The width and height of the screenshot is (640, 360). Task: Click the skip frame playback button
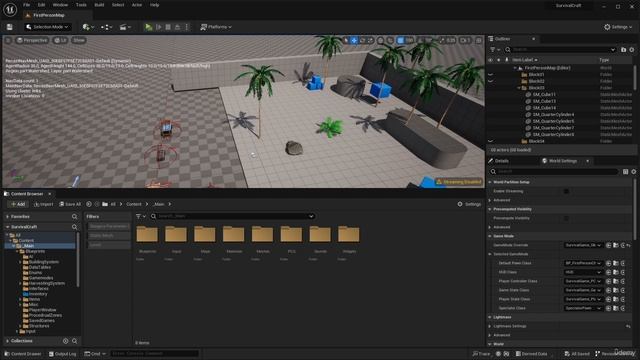(159, 27)
